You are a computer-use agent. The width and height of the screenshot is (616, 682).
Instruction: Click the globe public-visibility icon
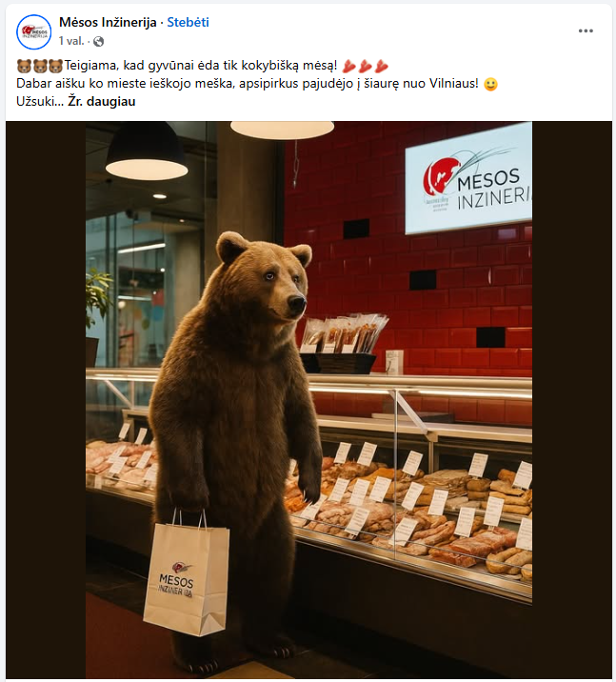99,41
